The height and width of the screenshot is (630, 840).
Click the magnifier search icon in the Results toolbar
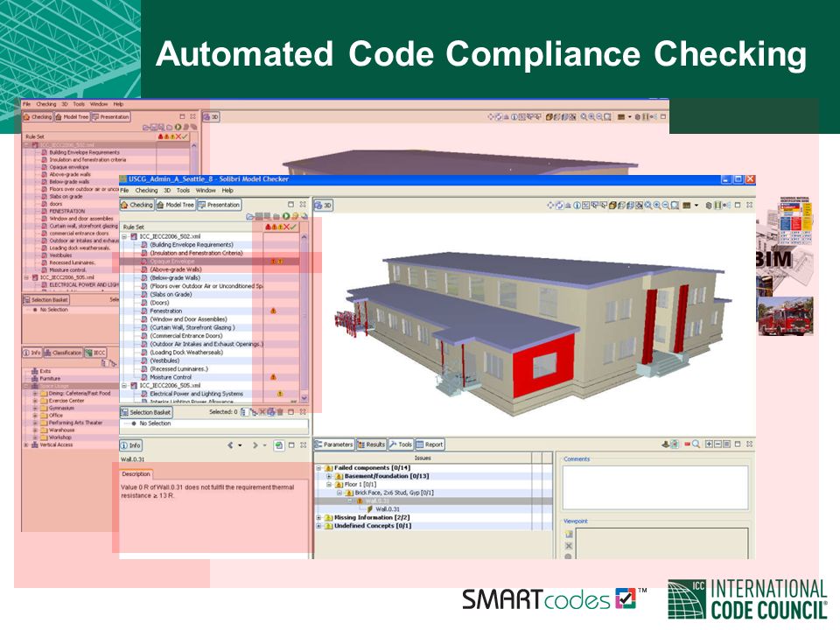click(696, 444)
